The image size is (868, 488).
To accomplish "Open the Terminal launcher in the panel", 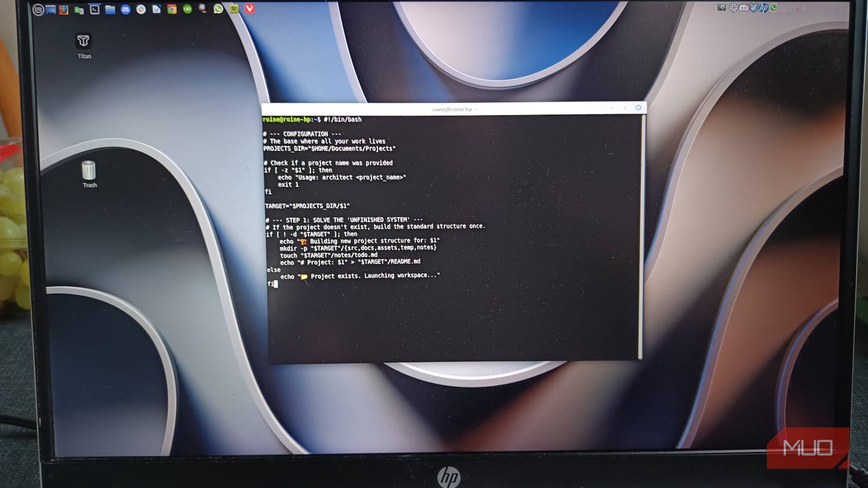I will [94, 9].
